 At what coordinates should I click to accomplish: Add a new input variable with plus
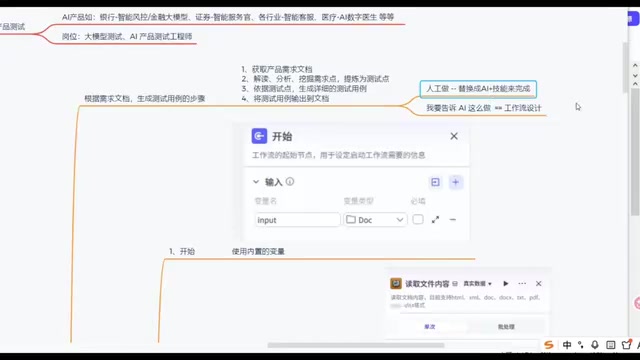pyautogui.click(x=456, y=182)
